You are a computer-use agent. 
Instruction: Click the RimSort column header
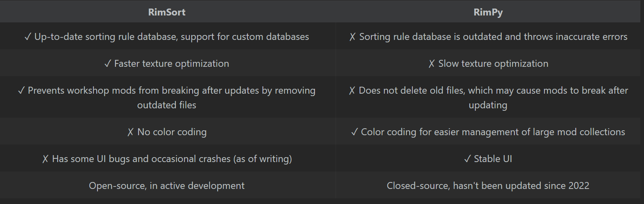[x=167, y=12]
